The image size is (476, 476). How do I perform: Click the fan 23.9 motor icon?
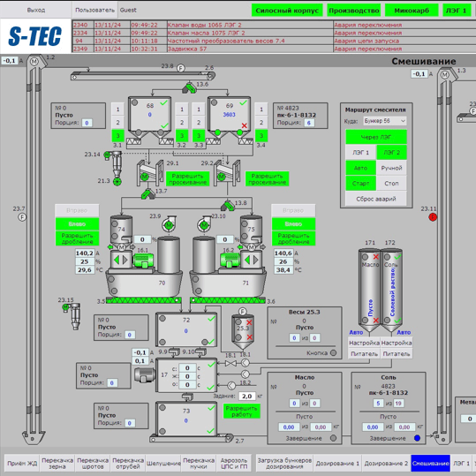click(x=169, y=225)
